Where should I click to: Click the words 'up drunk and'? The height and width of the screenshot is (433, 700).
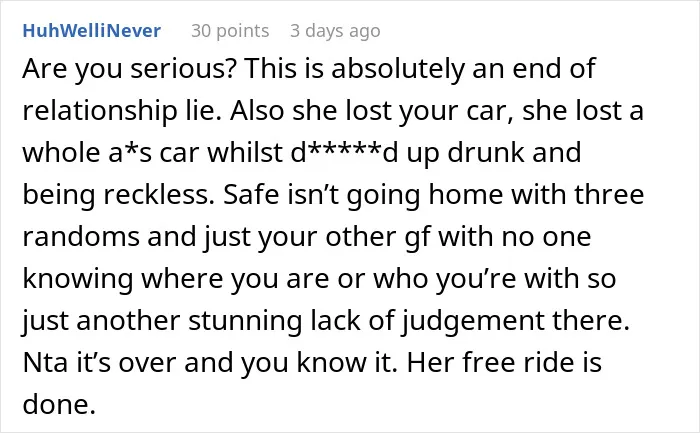(x=493, y=152)
